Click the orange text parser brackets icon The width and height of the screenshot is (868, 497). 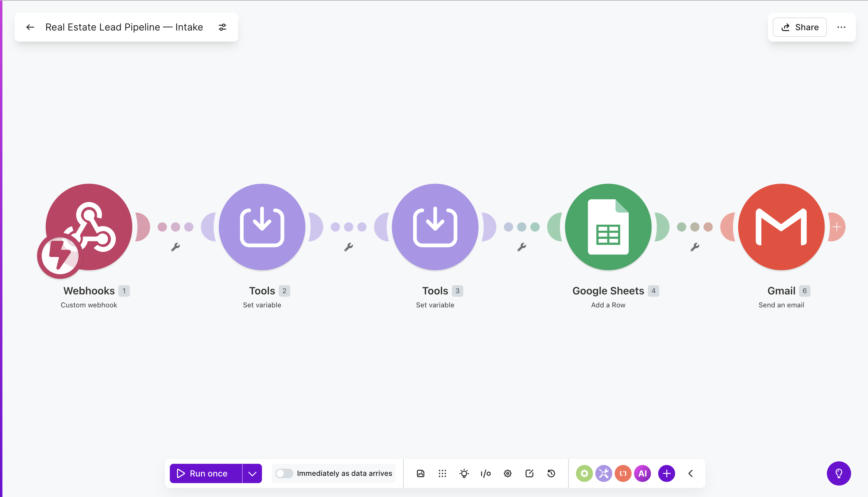[x=623, y=473]
